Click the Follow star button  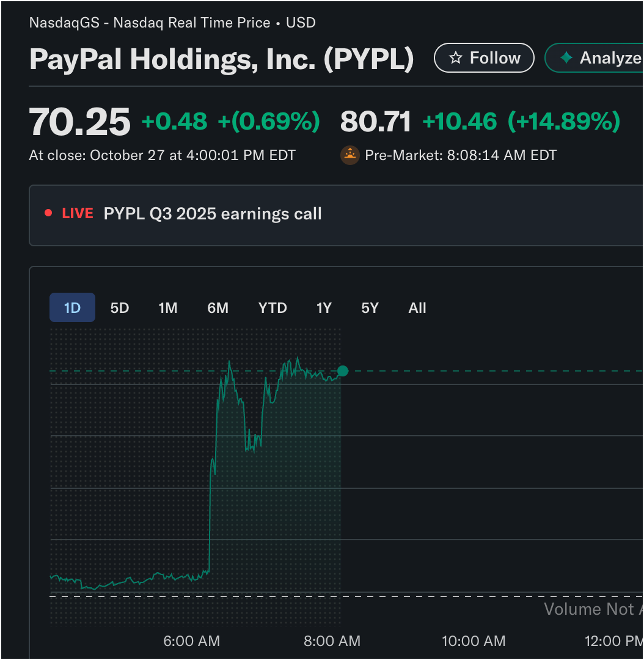484,57
